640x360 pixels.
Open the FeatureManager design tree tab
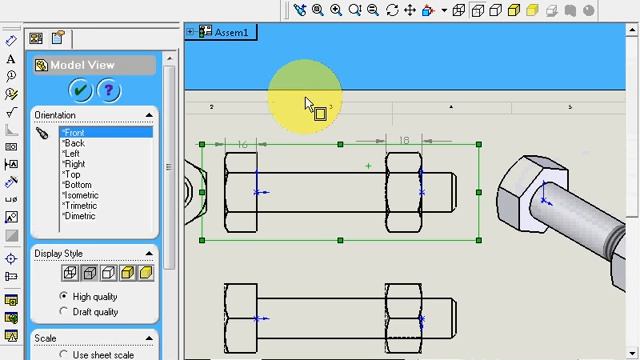36,38
